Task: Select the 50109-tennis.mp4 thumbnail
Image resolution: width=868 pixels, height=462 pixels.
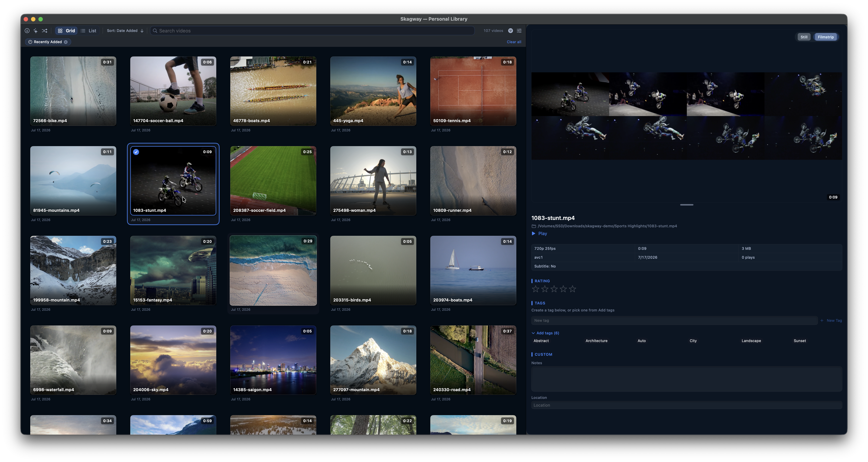Action: tap(473, 91)
